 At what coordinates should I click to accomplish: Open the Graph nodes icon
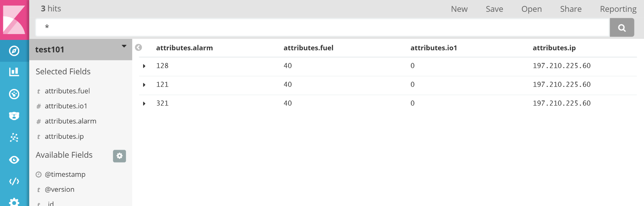point(14,138)
